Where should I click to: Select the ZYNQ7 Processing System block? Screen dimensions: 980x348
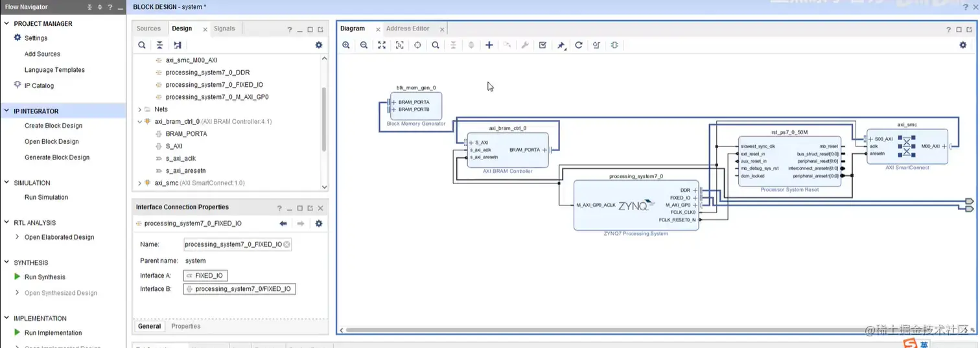[x=636, y=205]
